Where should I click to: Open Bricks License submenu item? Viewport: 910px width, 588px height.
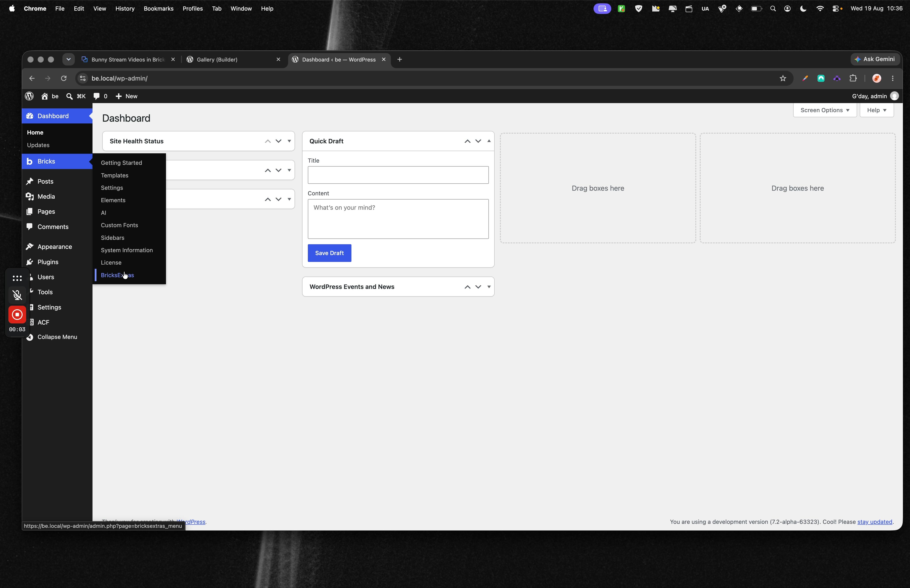coord(111,263)
